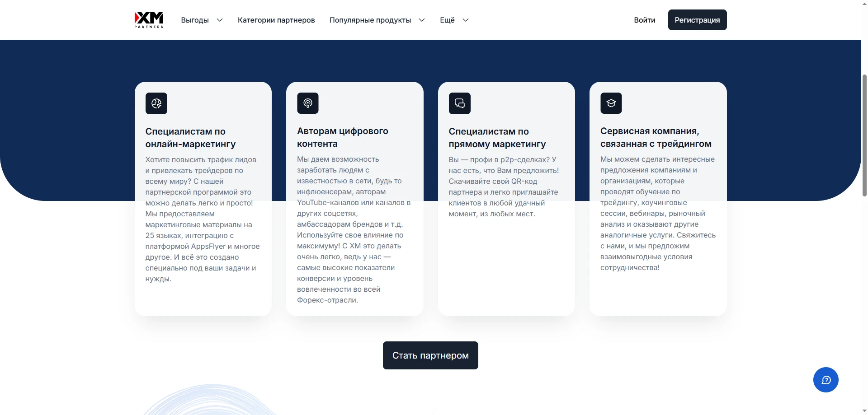Viewport: 868px width, 415px height.
Task: Click heading Специалистам по прямому маркетингу
Action: click(497, 138)
